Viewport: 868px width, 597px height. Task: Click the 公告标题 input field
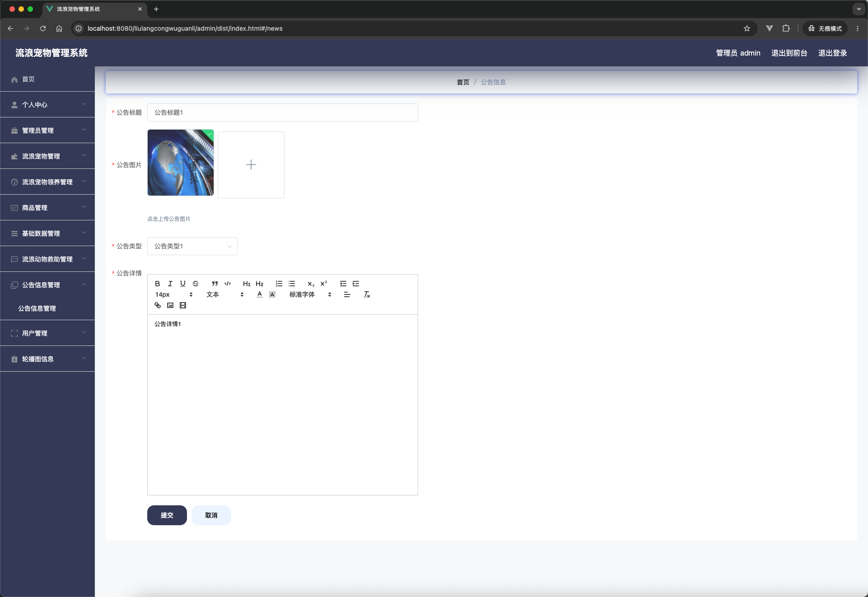pyautogui.click(x=283, y=112)
